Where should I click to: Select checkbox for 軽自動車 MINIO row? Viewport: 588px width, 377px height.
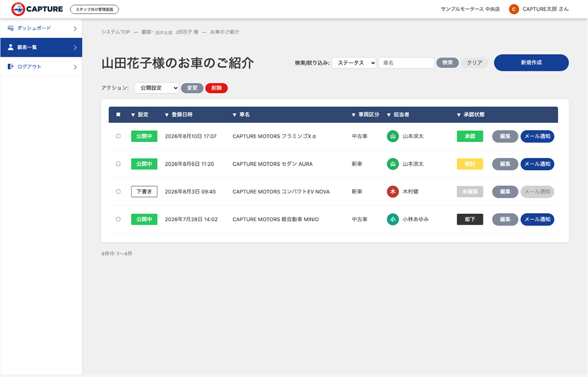coord(118,219)
